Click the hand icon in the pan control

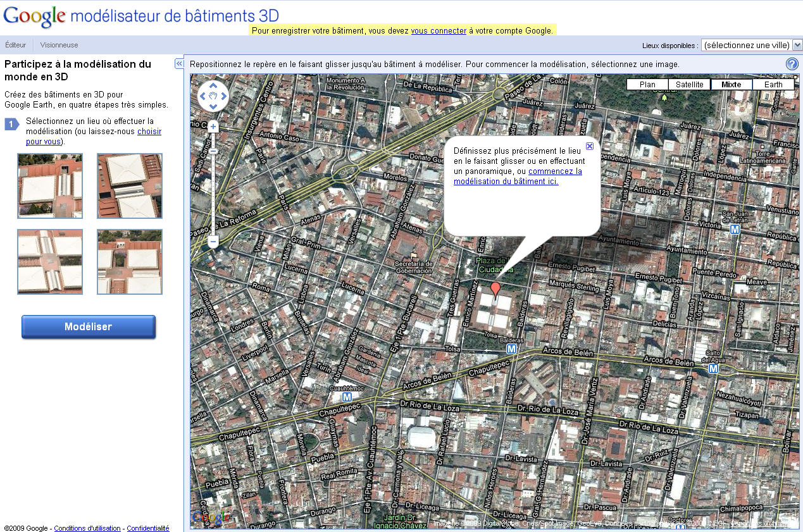pyautogui.click(x=213, y=96)
